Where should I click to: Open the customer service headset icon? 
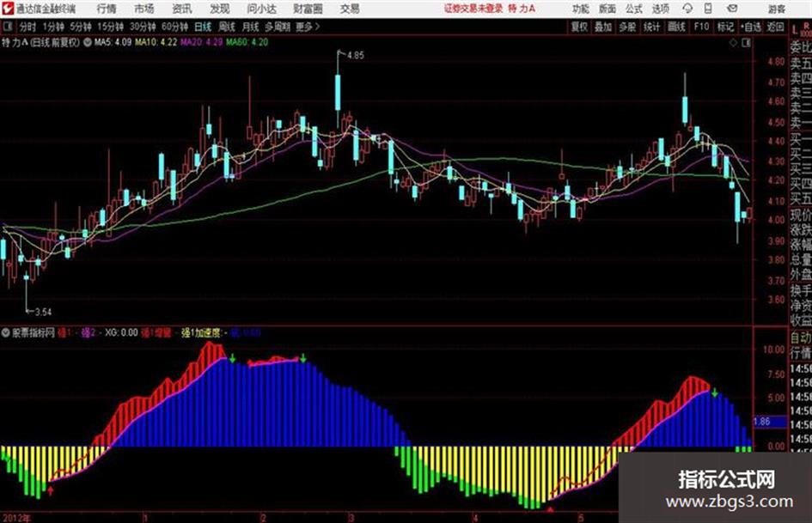[x=687, y=9]
